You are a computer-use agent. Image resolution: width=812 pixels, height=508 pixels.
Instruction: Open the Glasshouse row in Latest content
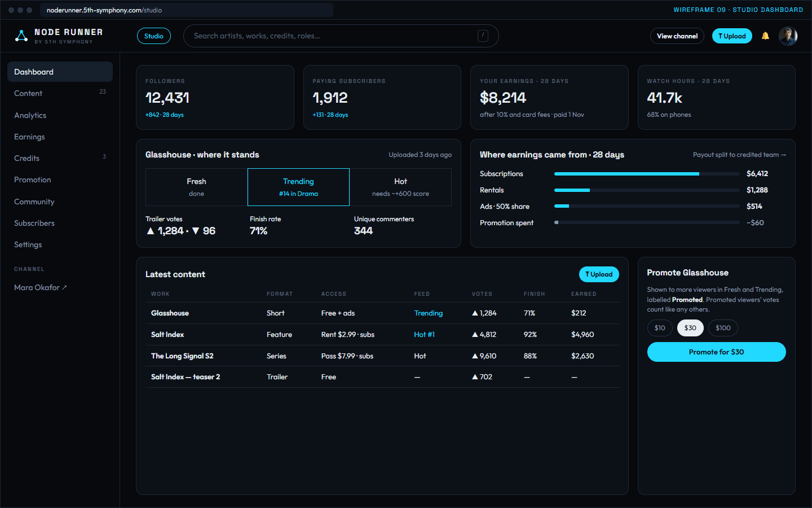tap(382, 313)
